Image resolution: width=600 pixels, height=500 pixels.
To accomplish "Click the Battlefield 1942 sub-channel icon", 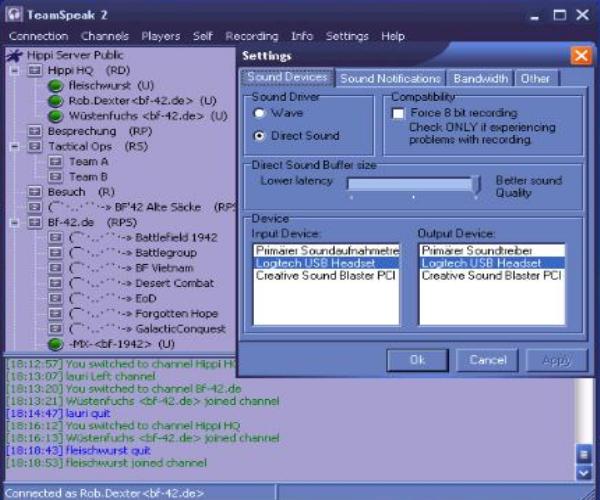I will (x=55, y=238).
